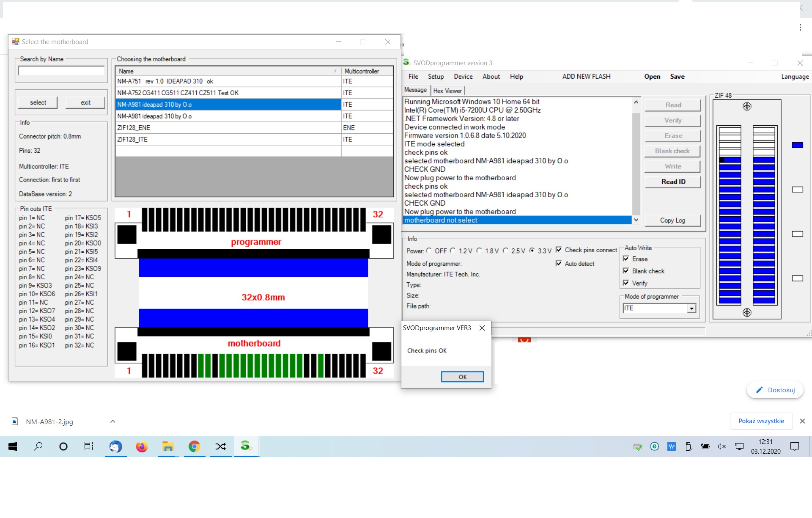The height and width of the screenshot is (518, 812).
Task: Select 2.5 V power radio button
Action: [x=505, y=251]
